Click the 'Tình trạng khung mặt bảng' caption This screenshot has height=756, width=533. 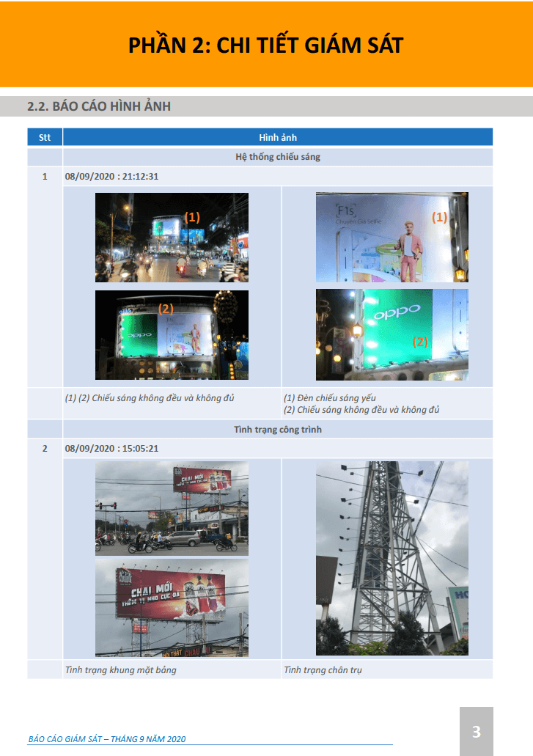click(120, 669)
